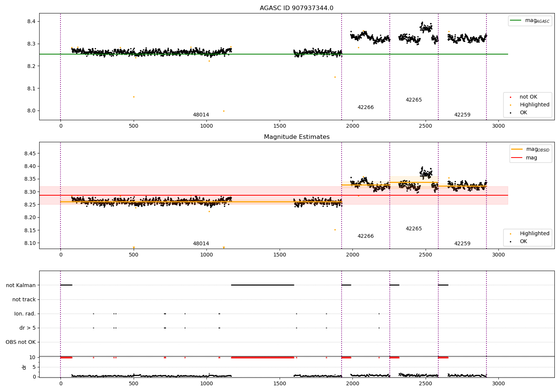The image size is (560, 392).
Task: Click the 'dr' axis label
Action: [x=24, y=367]
